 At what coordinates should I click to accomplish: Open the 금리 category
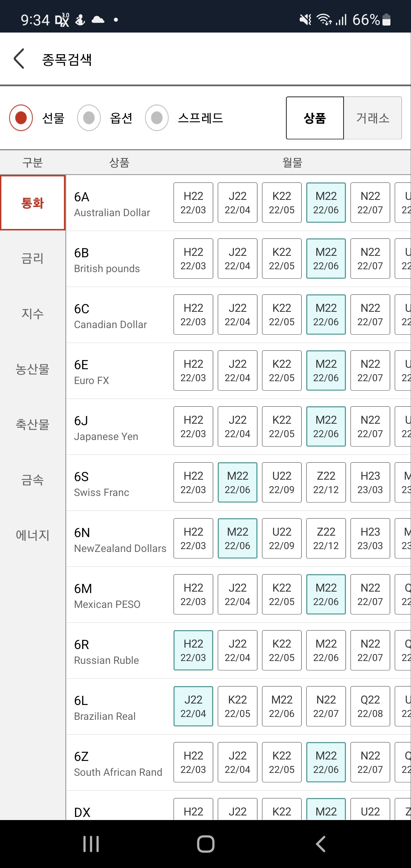pos(33,258)
